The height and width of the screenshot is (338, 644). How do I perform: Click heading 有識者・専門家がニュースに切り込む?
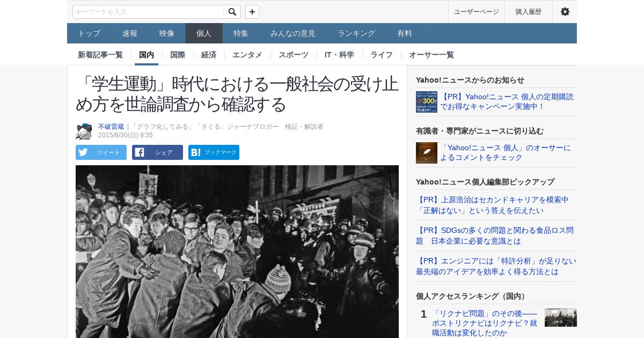(480, 131)
